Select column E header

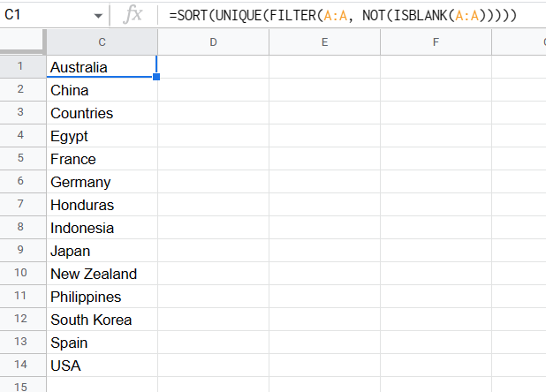coord(324,42)
